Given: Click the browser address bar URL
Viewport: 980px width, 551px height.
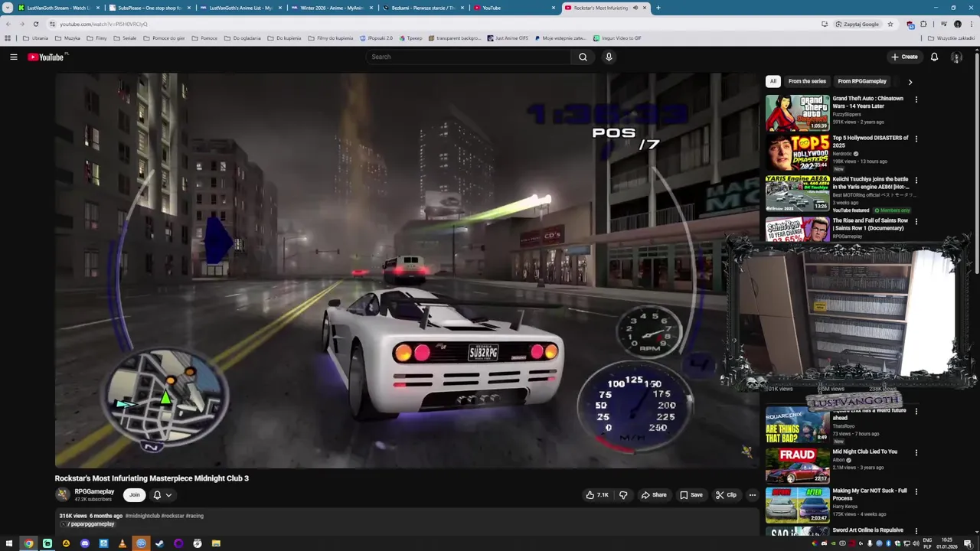Looking at the screenshot, I should coord(103,24).
